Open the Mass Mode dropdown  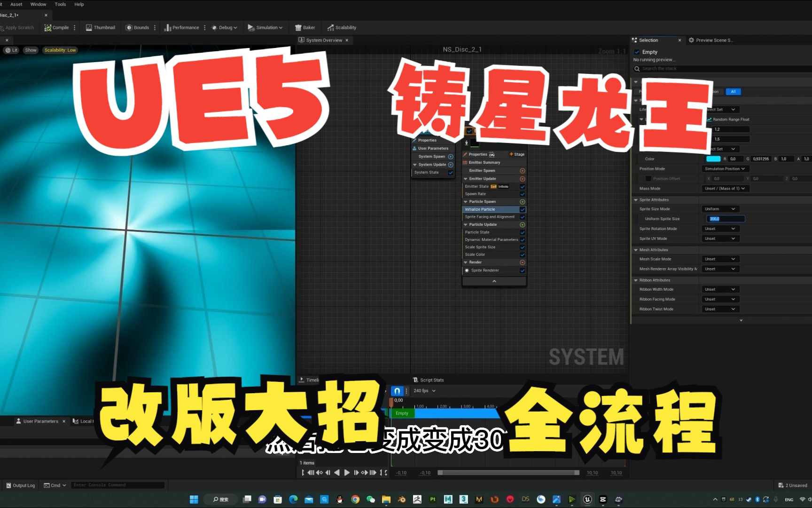tap(726, 189)
